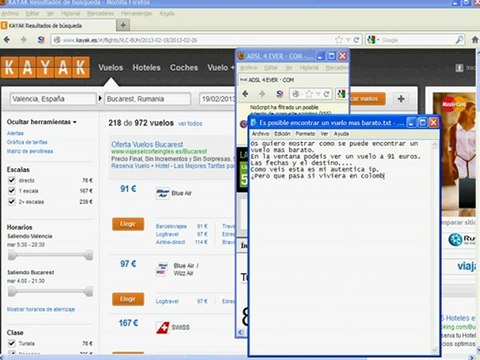
Task: Go back in main Firefox window
Action: click(x=7, y=40)
